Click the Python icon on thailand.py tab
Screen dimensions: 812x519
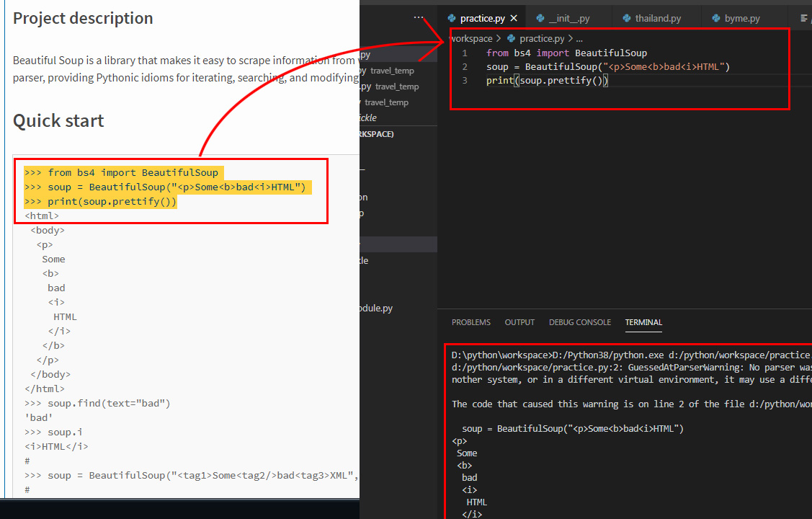point(627,18)
